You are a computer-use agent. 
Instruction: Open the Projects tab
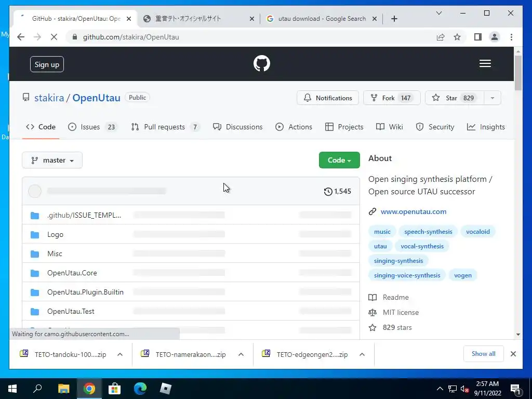coord(344,127)
